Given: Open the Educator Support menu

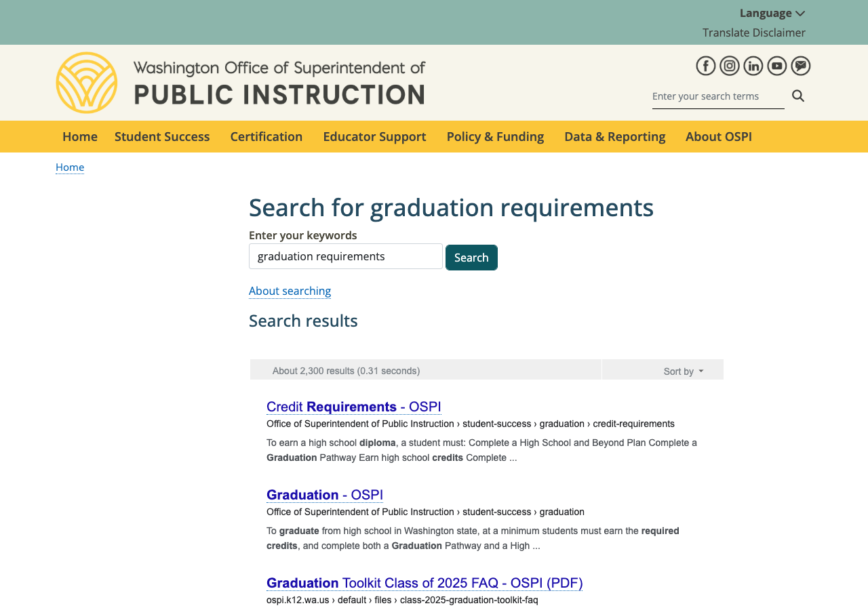Looking at the screenshot, I should click(374, 136).
